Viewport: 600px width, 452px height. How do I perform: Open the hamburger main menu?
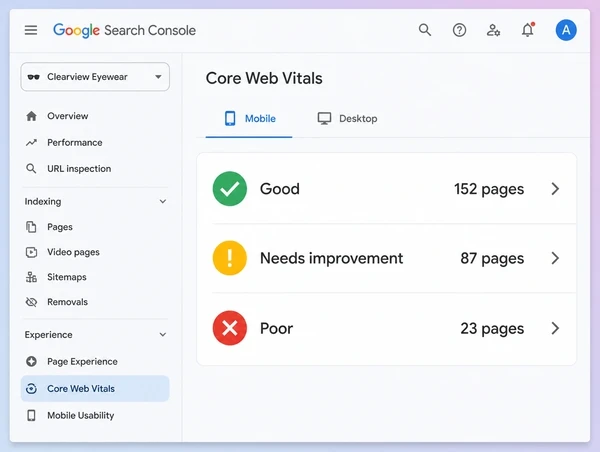(x=31, y=30)
